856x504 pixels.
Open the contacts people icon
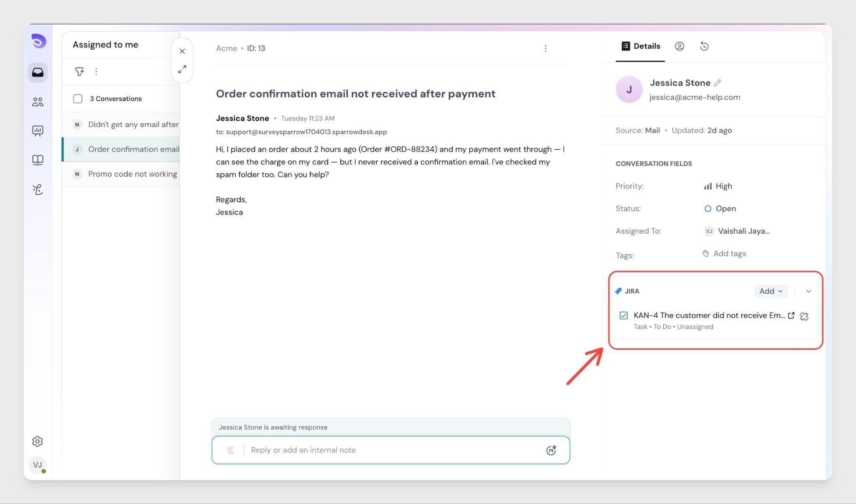pos(38,102)
